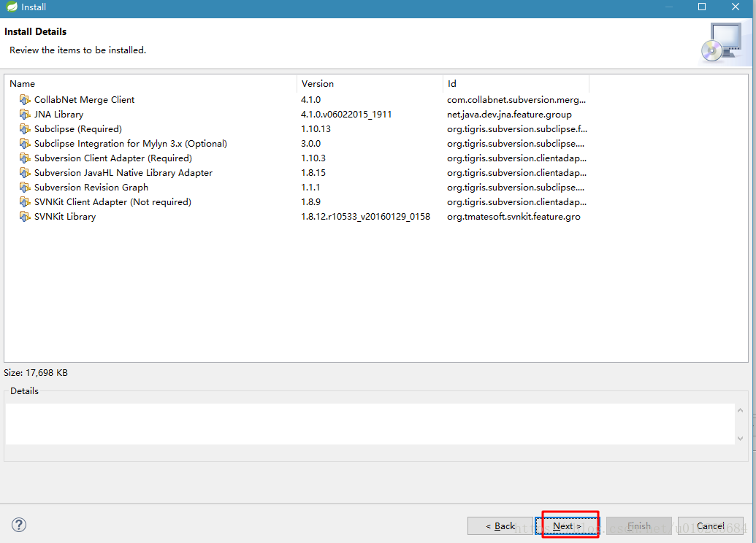Go Back to the previous page

[x=500, y=525]
